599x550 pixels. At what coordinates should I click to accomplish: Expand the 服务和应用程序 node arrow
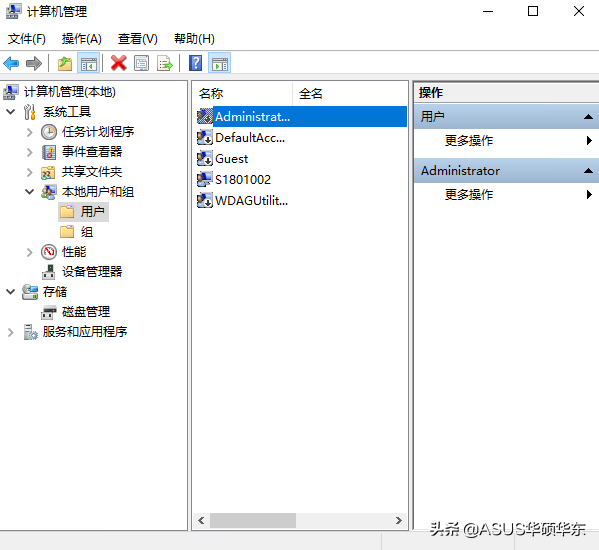[x=11, y=332]
